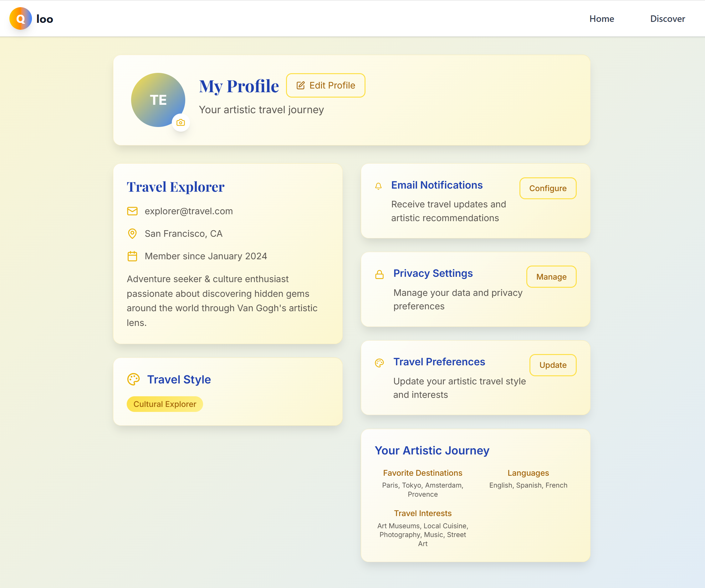Click the Favorite Destinations heading
This screenshot has width=705, height=588.
pos(422,473)
